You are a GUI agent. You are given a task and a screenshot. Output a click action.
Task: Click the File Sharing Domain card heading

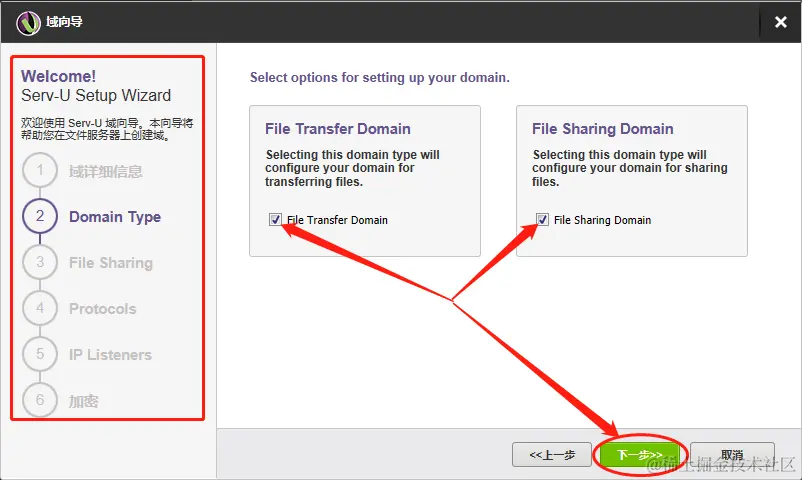coord(603,129)
